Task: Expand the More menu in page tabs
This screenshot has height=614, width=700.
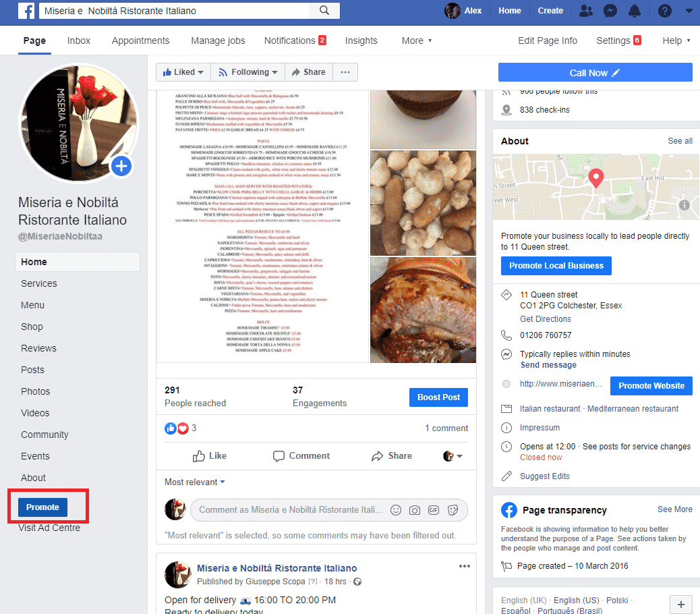Action: [417, 40]
